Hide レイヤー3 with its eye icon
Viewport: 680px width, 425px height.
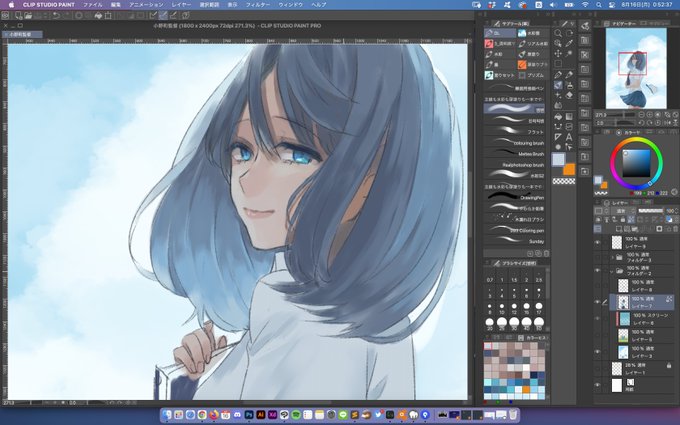pos(598,352)
